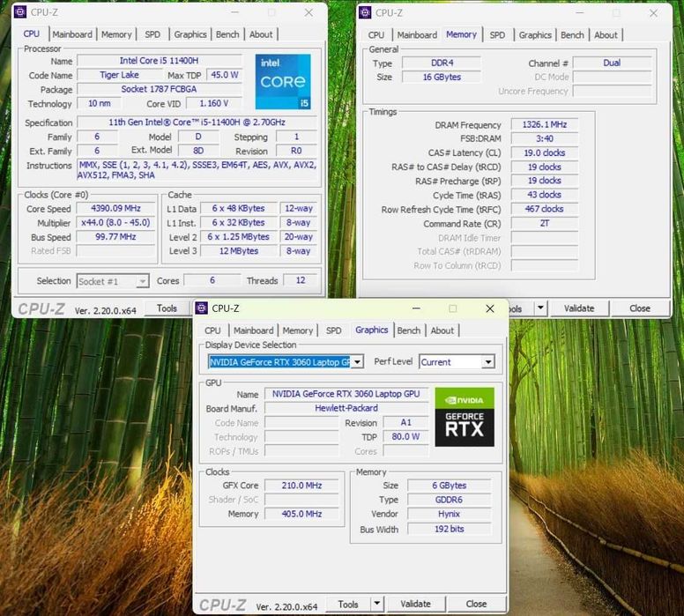Open Bench tab in CPU window
Screen dimensions: 684x616
(x=227, y=34)
